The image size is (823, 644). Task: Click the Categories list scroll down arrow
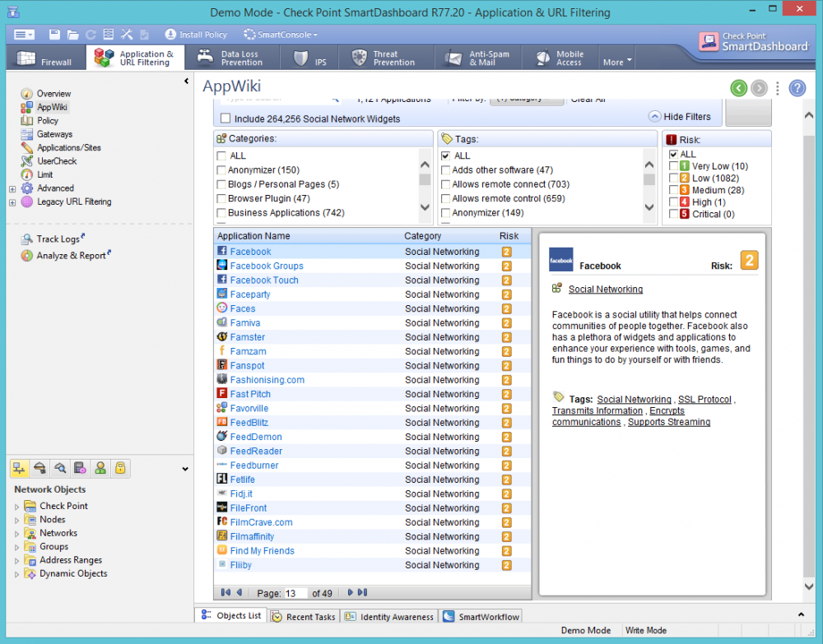pyautogui.click(x=425, y=207)
